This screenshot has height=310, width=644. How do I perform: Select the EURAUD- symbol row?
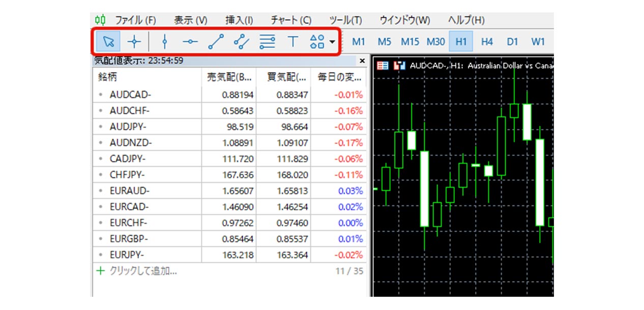coord(229,191)
